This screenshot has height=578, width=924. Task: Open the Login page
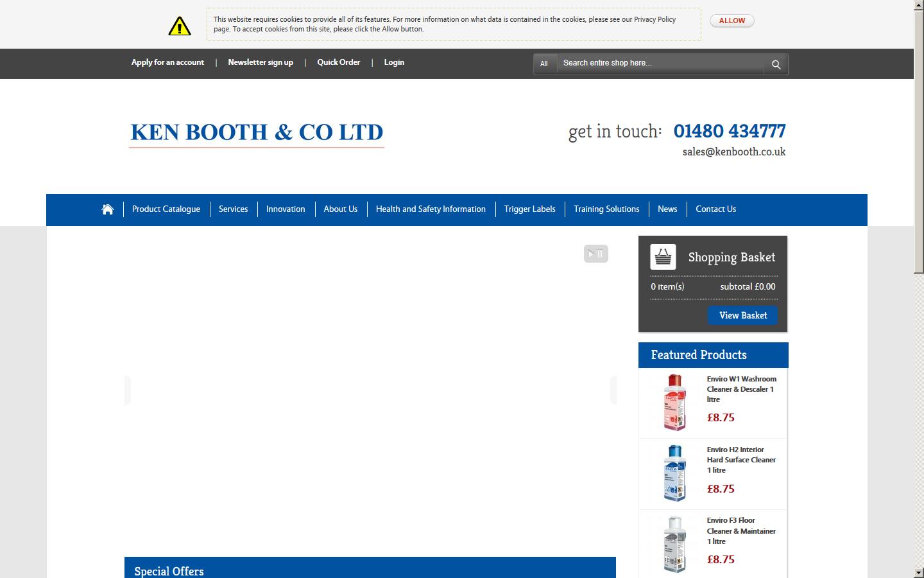coord(394,62)
